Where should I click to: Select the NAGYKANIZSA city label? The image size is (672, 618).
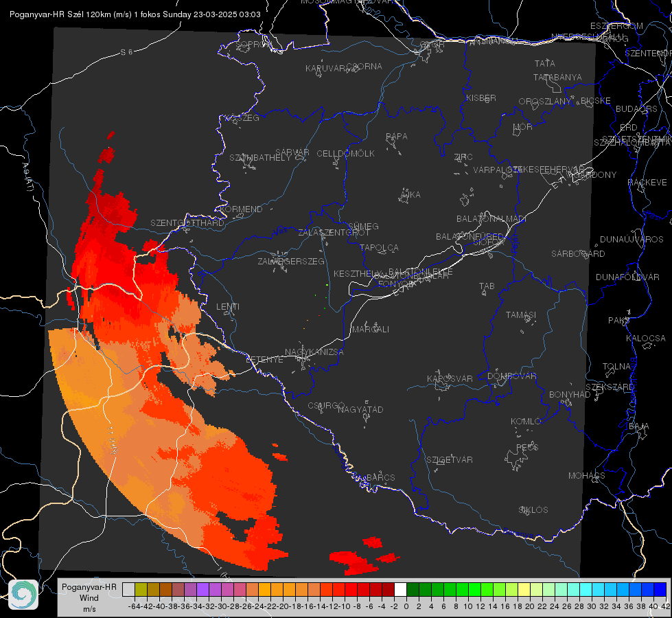[x=314, y=352]
